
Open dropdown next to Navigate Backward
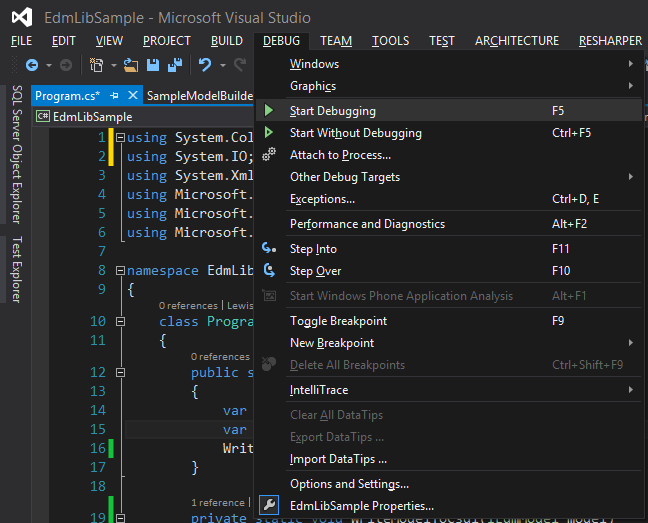[x=49, y=65]
